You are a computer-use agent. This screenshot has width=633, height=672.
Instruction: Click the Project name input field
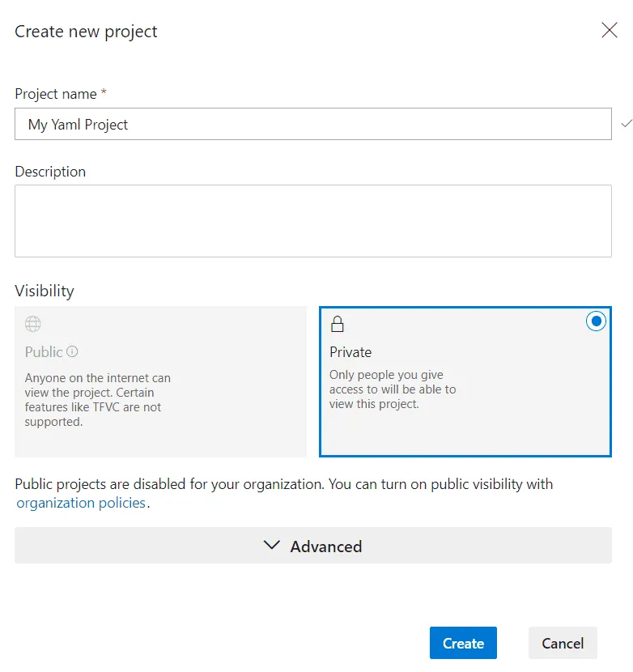[313, 124]
